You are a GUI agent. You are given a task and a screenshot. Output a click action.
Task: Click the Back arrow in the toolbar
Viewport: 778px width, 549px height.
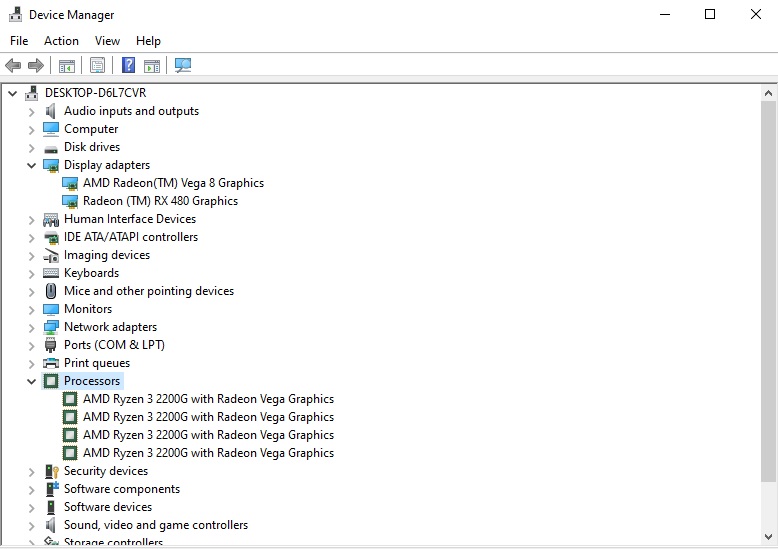pyautogui.click(x=13, y=66)
